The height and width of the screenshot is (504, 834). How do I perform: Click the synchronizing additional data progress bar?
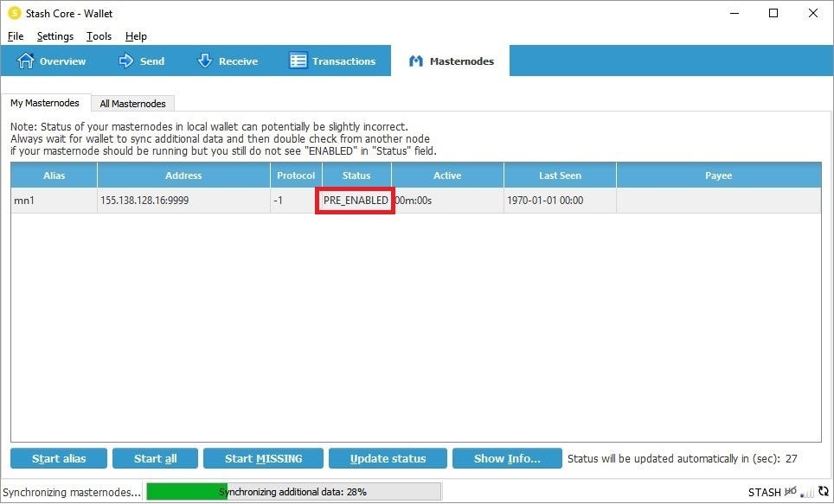click(x=293, y=492)
